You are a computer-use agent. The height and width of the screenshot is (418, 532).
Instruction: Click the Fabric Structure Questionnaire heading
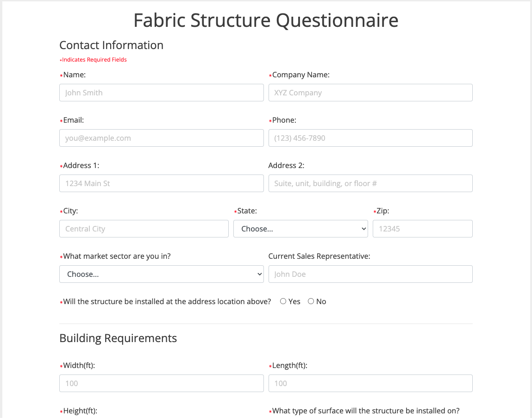[266, 21]
